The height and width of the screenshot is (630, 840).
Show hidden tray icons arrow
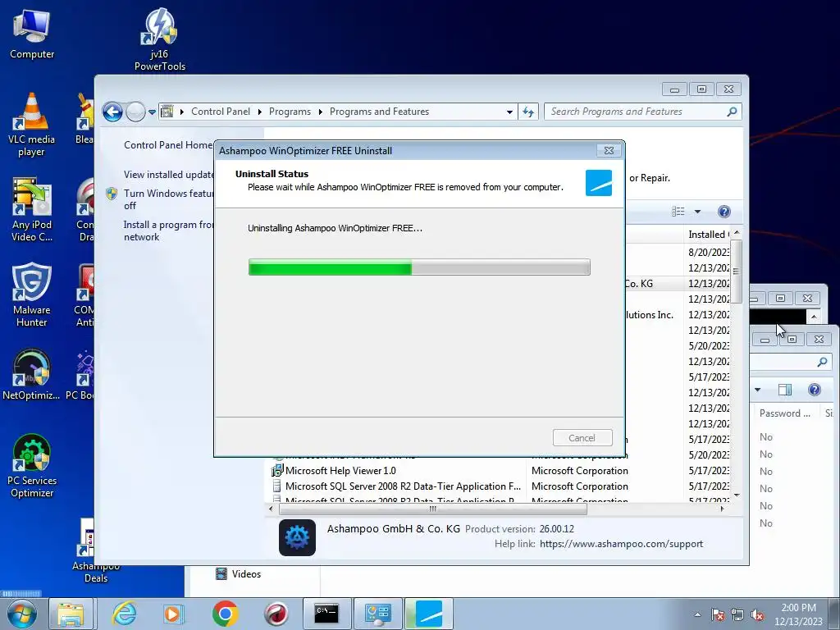click(x=697, y=614)
